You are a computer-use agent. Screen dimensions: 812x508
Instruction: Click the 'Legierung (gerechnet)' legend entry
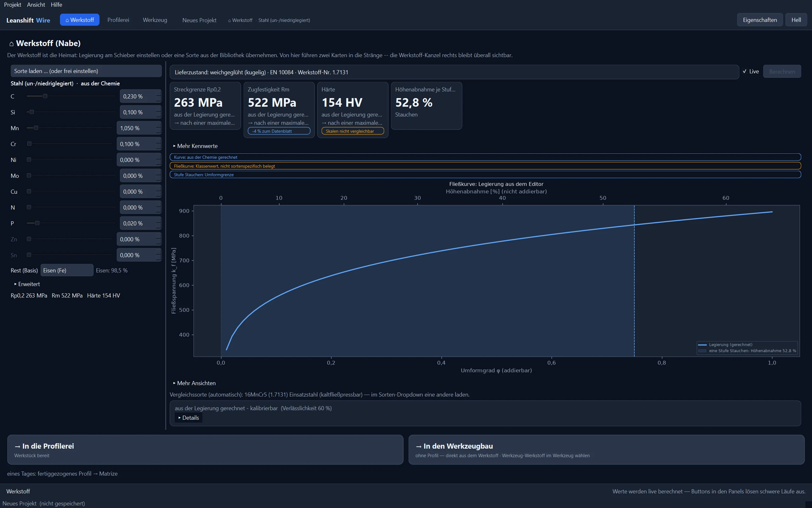click(725, 345)
